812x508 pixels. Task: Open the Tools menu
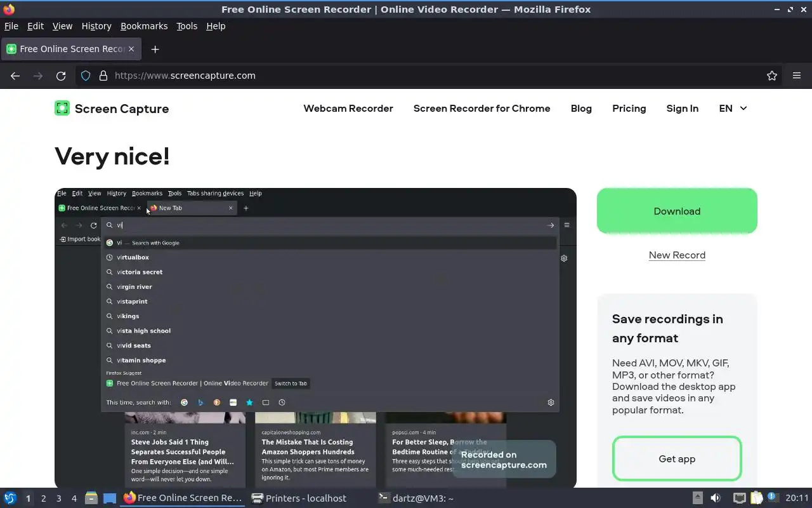pos(187,26)
